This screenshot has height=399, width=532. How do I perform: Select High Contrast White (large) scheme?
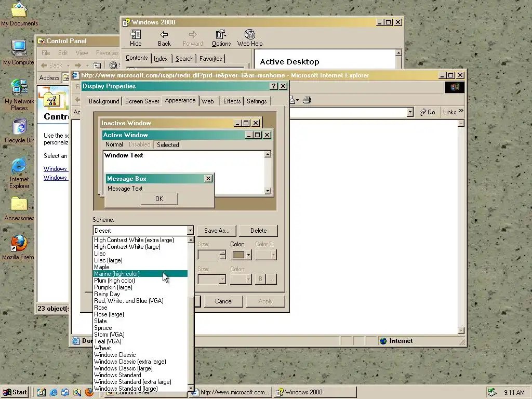140,247
